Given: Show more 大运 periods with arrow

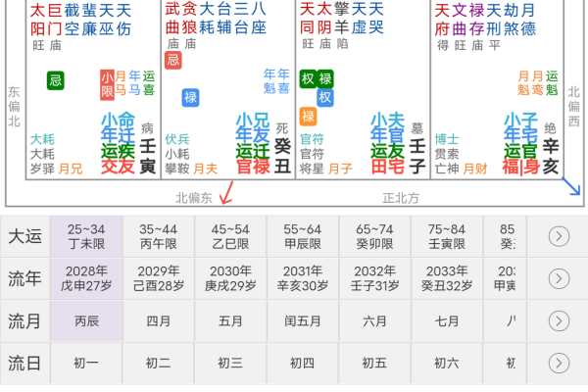Looking at the screenshot, I should (559, 236).
